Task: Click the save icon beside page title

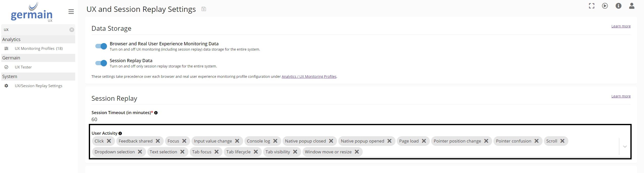Action: point(204,9)
